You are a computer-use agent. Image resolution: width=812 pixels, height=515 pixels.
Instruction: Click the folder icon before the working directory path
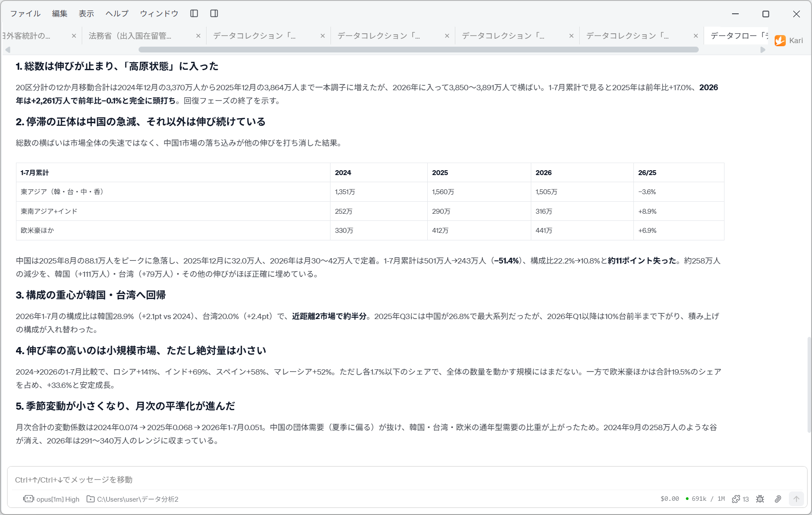pyautogui.click(x=91, y=499)
